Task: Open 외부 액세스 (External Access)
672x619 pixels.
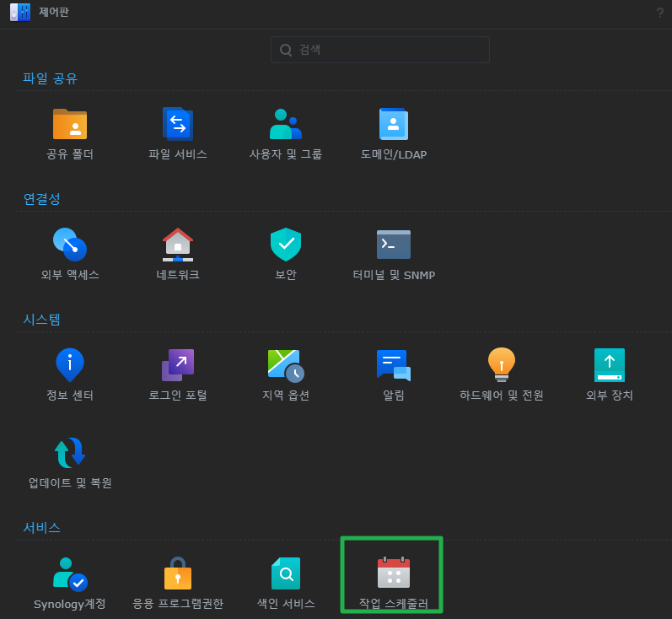Action: click(70, 245)
